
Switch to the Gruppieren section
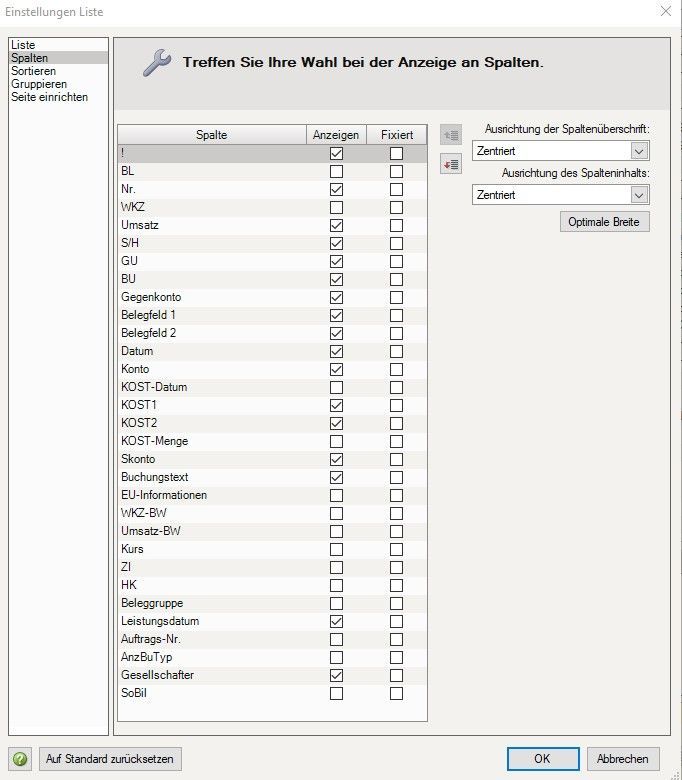pos(39,85)
